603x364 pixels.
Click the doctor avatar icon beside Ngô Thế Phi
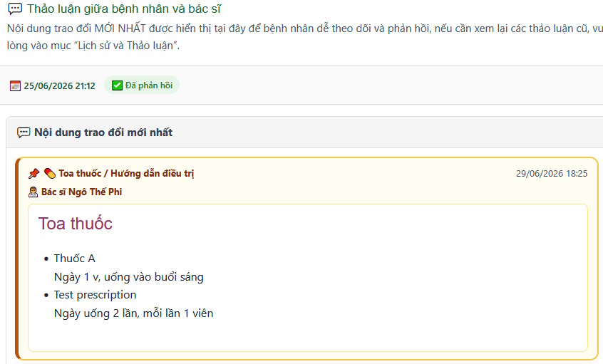point(33,192)
